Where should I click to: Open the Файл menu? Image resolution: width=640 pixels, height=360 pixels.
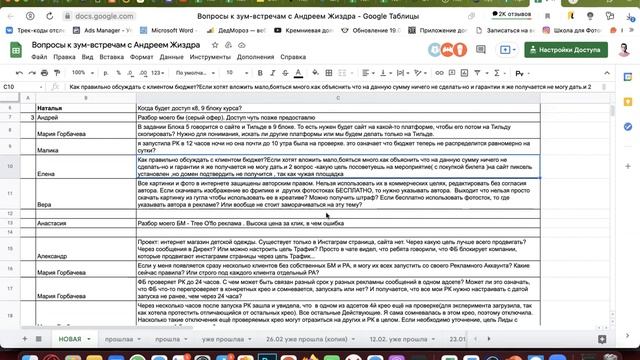[x=39, y=57]
